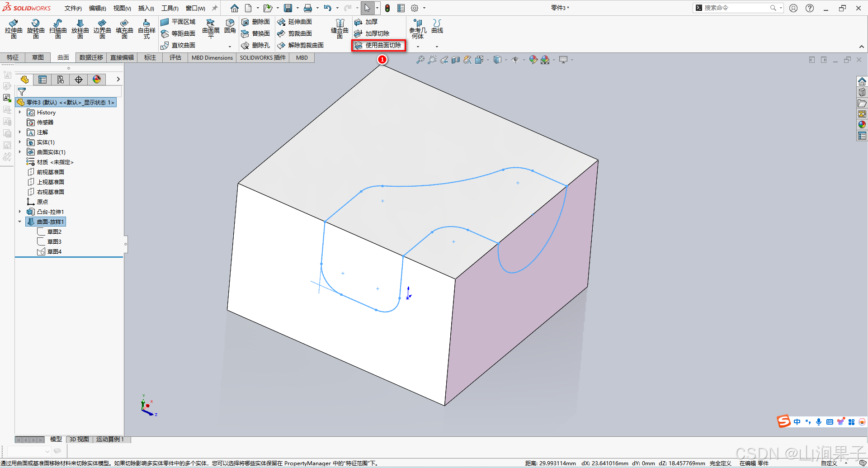The width and height of the screenshot is (868, 468).
Task: Click the 缝合曲面 knit surface tool
Action: (340, 29)
